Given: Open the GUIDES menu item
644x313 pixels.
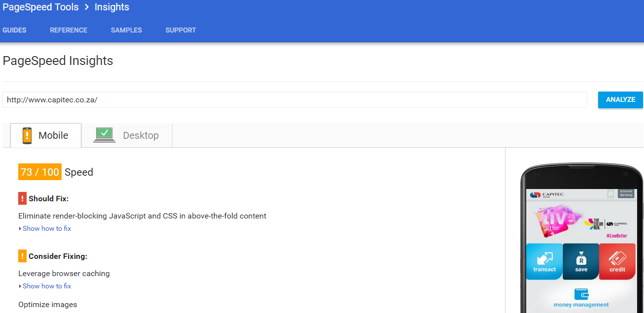Looking at the screenshot, I should (14, 30).
